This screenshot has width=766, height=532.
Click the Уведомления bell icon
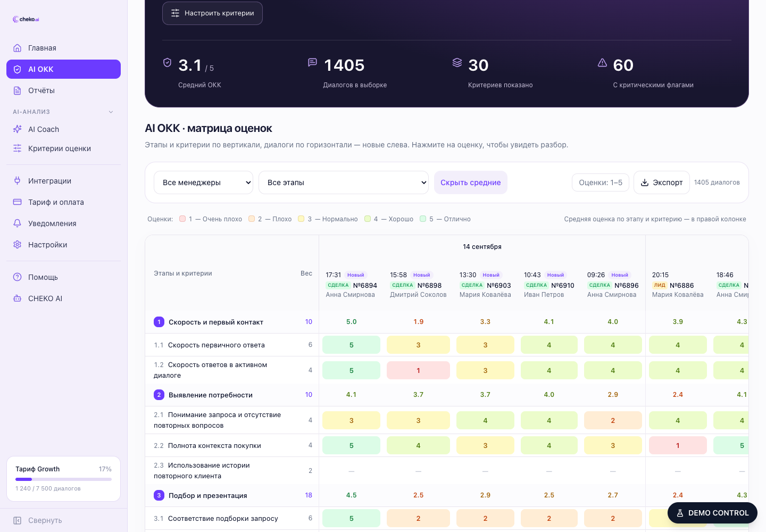[x=18, y=223]
